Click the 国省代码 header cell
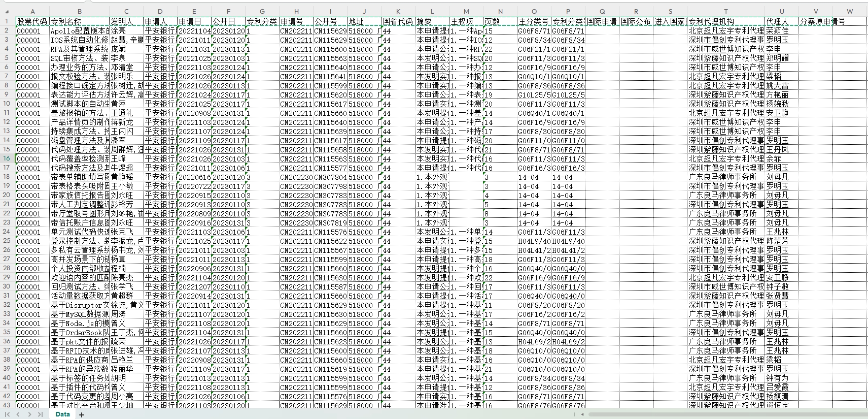 click(x=398, y=21)
